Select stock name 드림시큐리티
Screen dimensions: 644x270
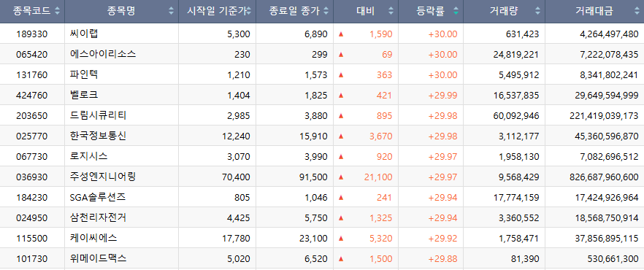(x=98, y=116)
